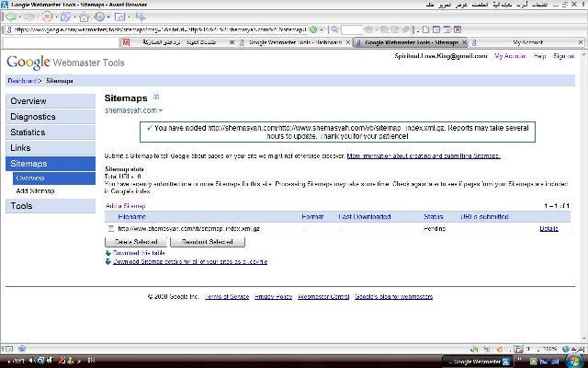
Task: Open Add Sitemap in the sidebar
Action: 35,191
